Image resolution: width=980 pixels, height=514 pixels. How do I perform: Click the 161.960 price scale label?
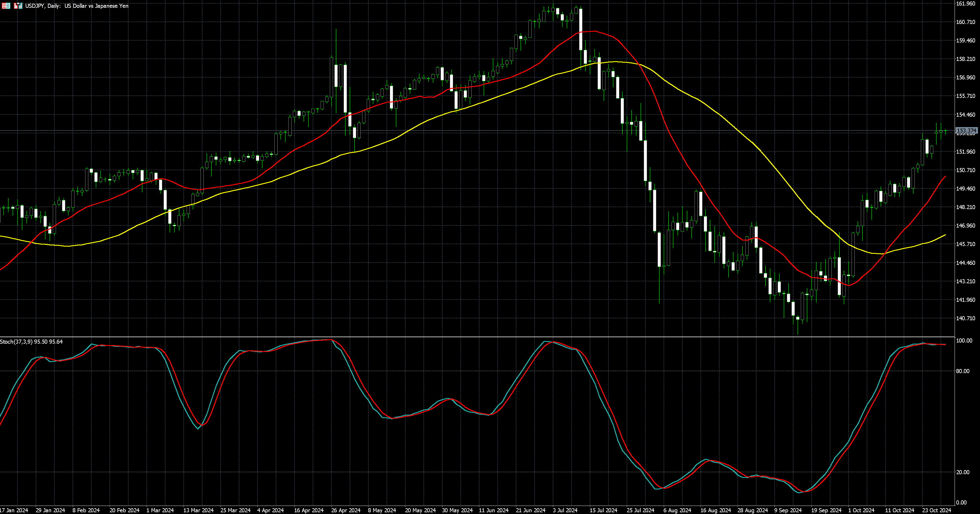click(966, 3)
